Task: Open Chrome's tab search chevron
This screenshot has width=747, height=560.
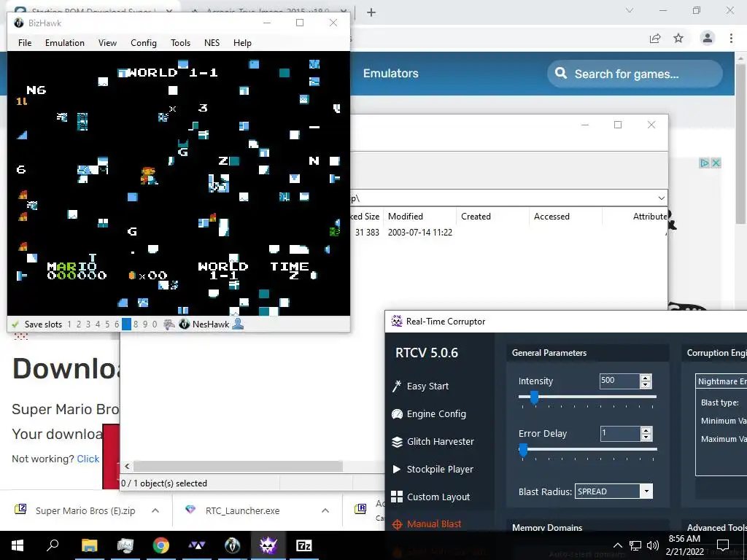Action: 630,10
